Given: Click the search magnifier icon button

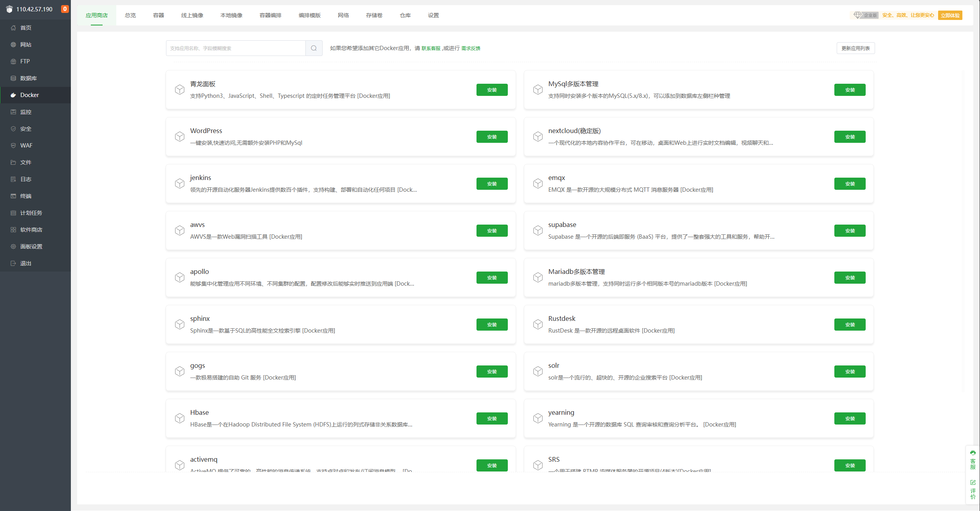Looking at the screenshot, I should point(314,48).
